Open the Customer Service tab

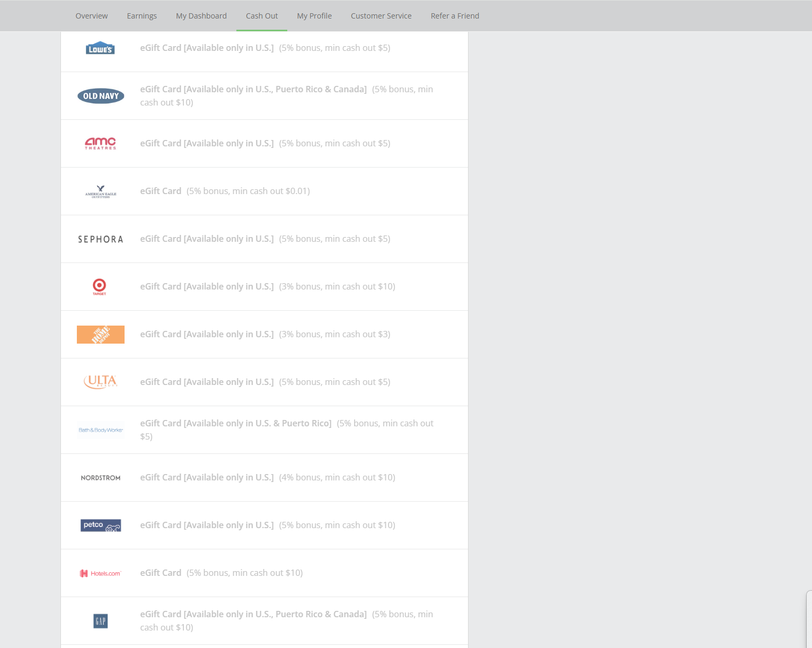pyautogui.click(x=381, y=16)
